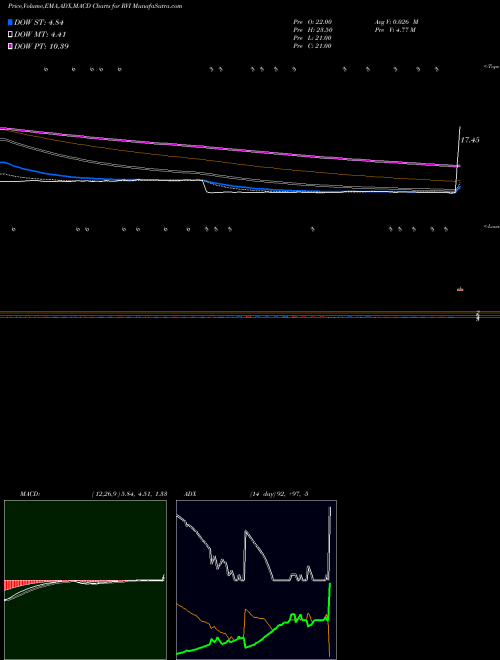Click the red volume bar marker
This screenshot has width=500, height=660.
tap(460, 289)
